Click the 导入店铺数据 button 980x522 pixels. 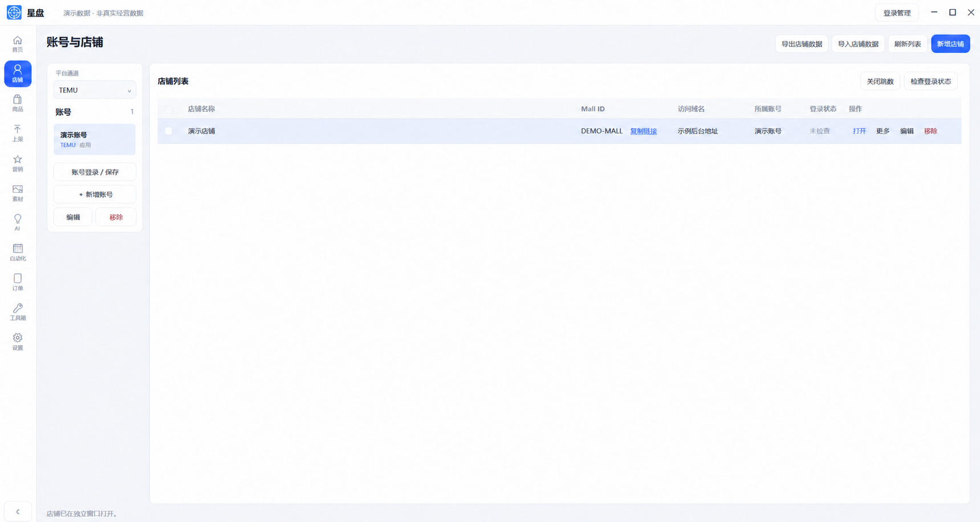click(858, 44)
